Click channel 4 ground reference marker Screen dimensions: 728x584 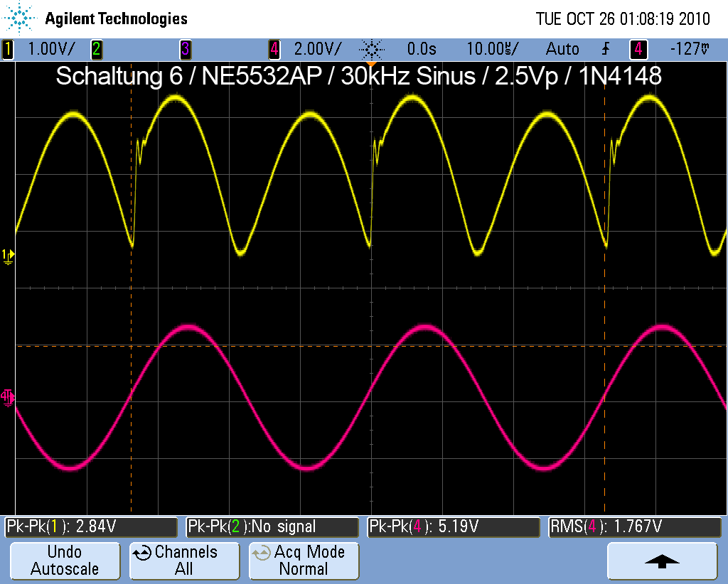(x=7, y=398)
